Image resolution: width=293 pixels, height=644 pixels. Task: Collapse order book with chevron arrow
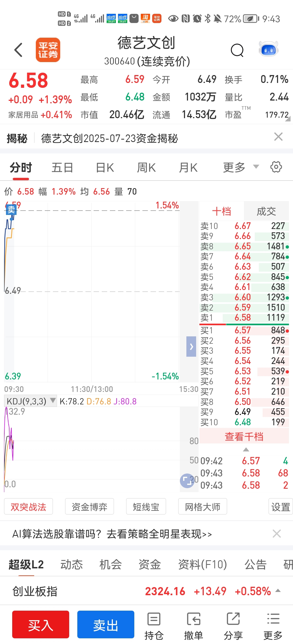point(191,346)
